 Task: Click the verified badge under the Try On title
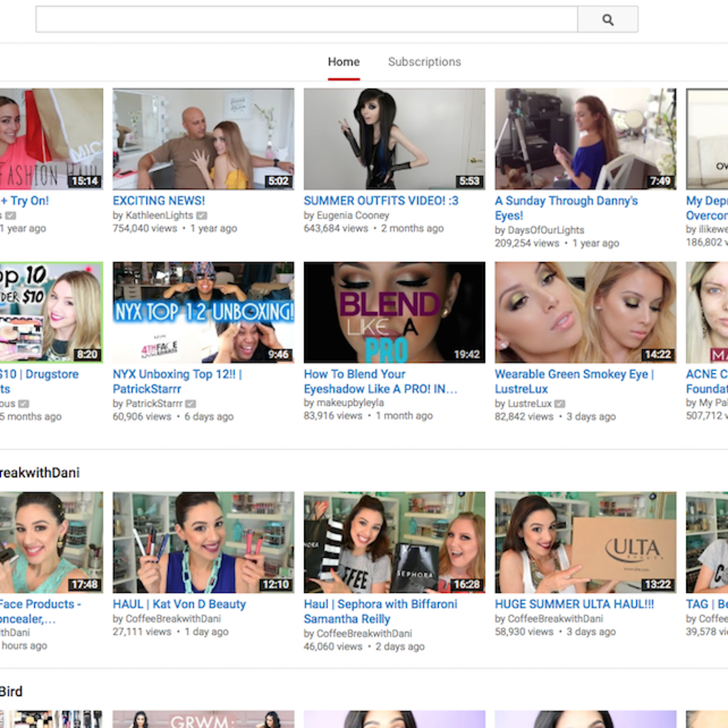pyautogui.click(x=10, y=215)
